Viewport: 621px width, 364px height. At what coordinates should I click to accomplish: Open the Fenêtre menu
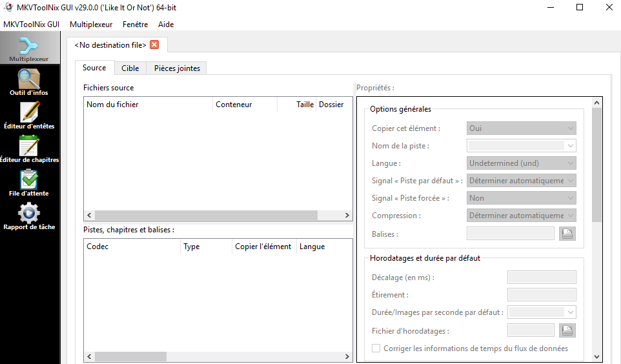[135, 25]
